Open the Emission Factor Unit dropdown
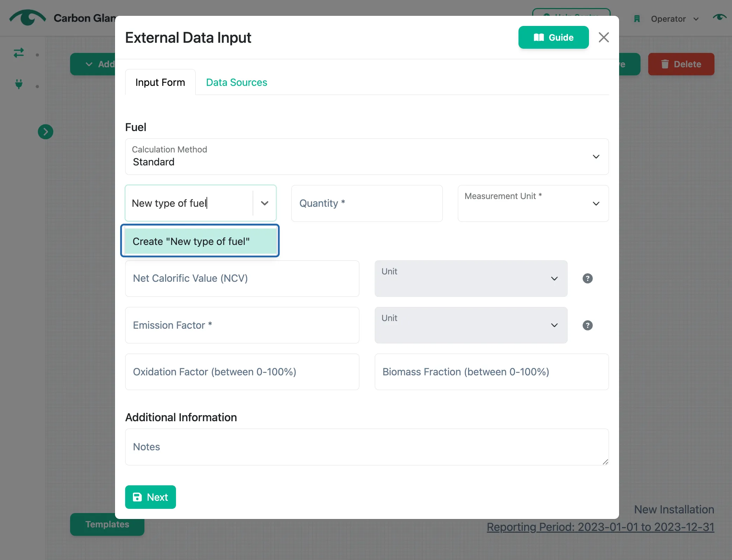 (x=471, y=325)
